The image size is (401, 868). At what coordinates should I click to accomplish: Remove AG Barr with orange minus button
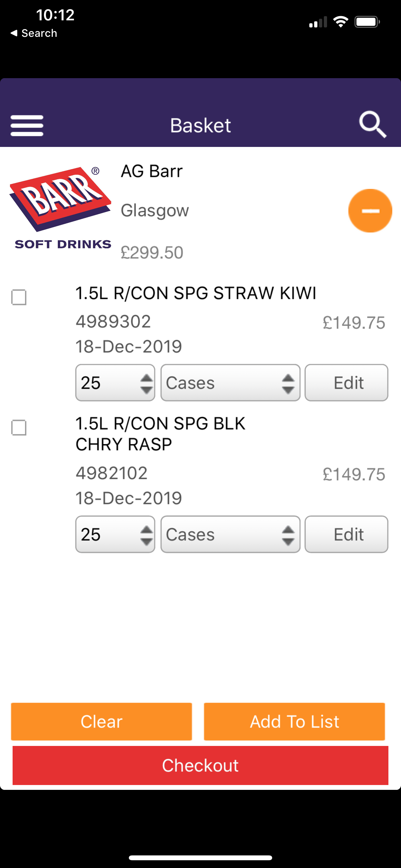point(370,211)
